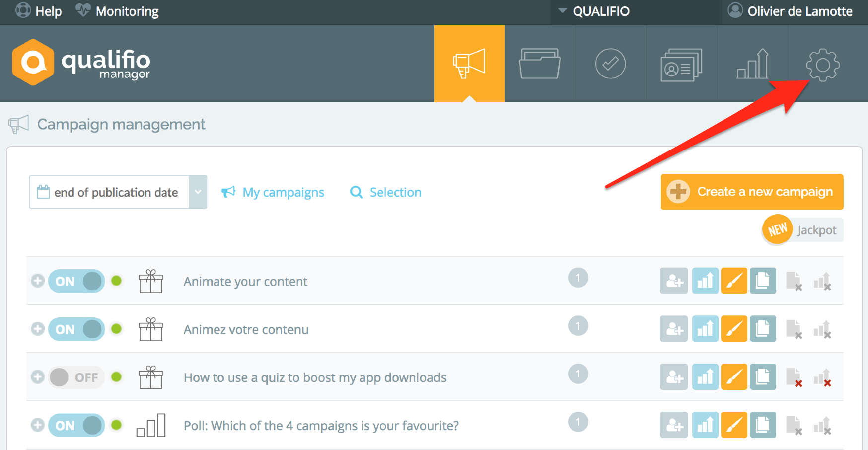
Task: Expand the Animate your content row
Action: click(x=38, y=281)
